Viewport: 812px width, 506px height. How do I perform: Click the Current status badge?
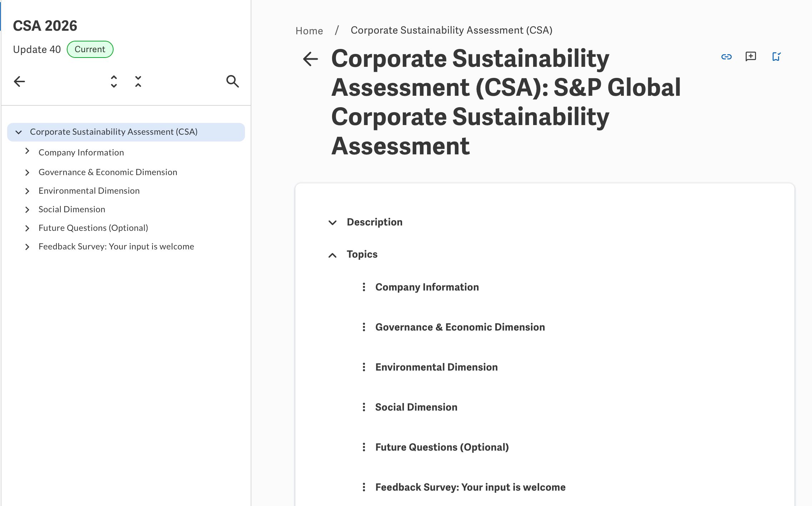click(x=90, y=49)
